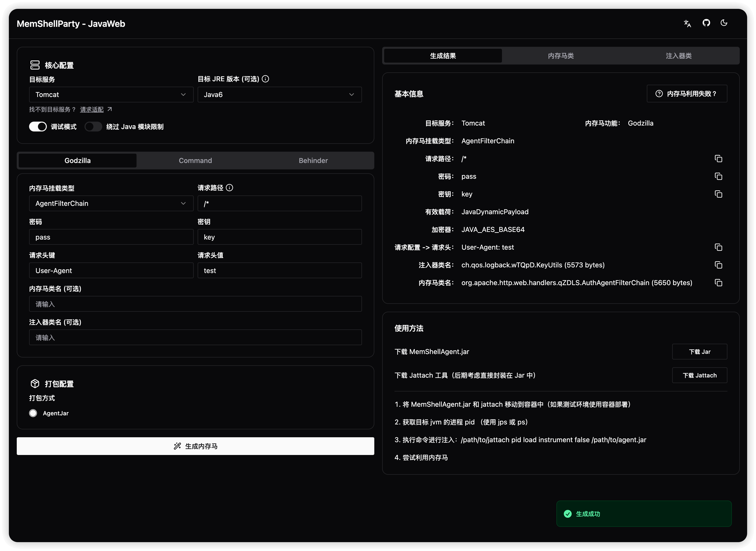This screenshot has height=551, width=756.
Task: Focus the 请求路径 input field
Action: point(279,203)
